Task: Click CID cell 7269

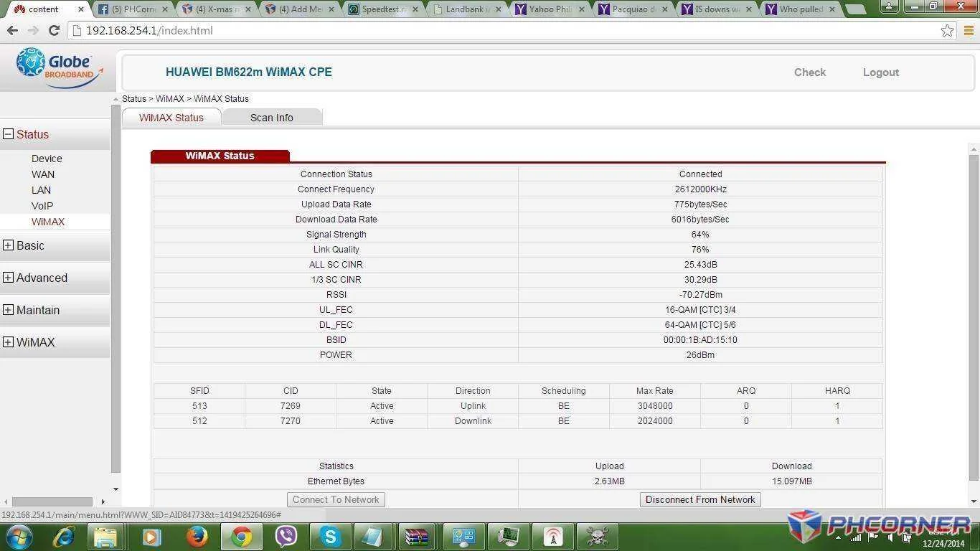Action: [291, 406]
